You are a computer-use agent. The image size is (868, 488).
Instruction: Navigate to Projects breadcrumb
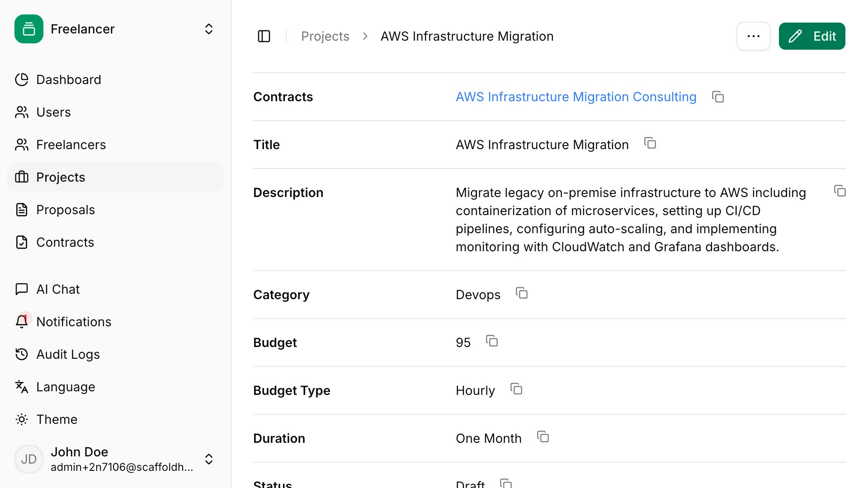point(325,36)
